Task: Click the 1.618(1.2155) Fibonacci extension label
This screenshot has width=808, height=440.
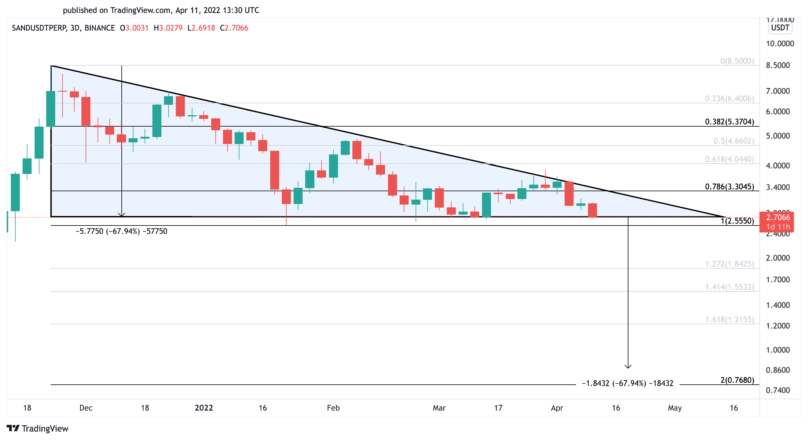Action: tap(729, 319)
